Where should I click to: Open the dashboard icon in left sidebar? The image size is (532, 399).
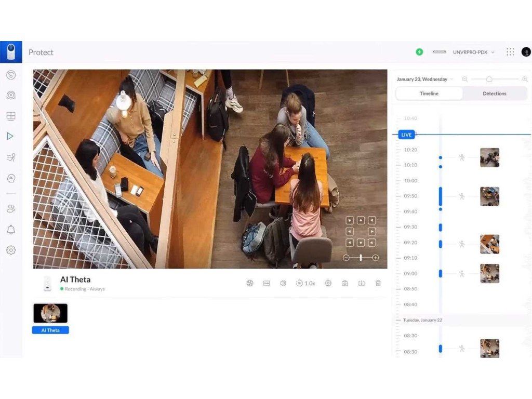11,75
